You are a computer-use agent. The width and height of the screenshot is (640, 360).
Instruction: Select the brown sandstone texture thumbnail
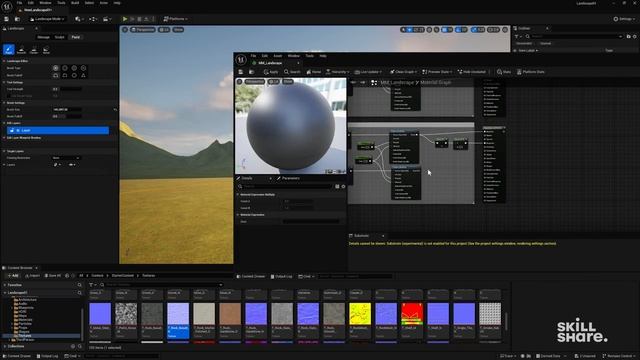(x=230, y=313)
